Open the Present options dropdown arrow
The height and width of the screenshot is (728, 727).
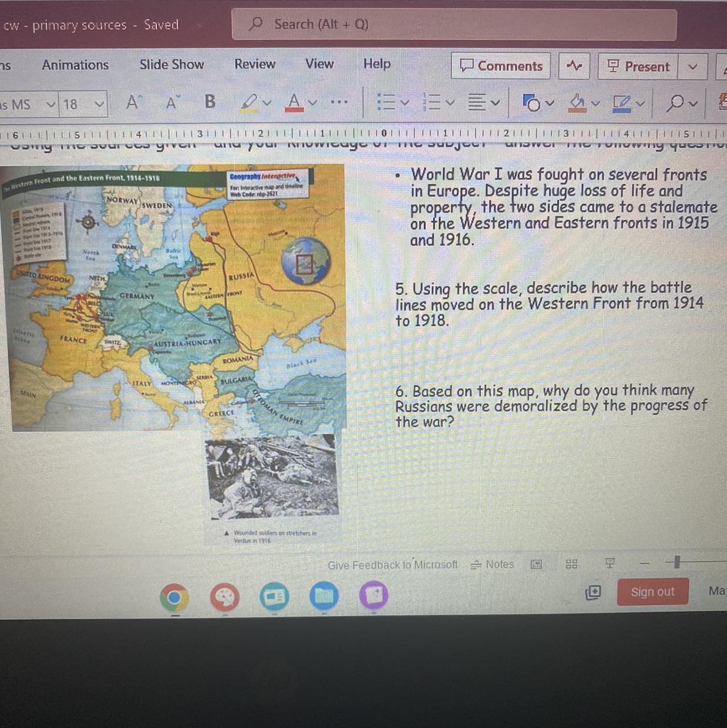(x=692, y=66)
